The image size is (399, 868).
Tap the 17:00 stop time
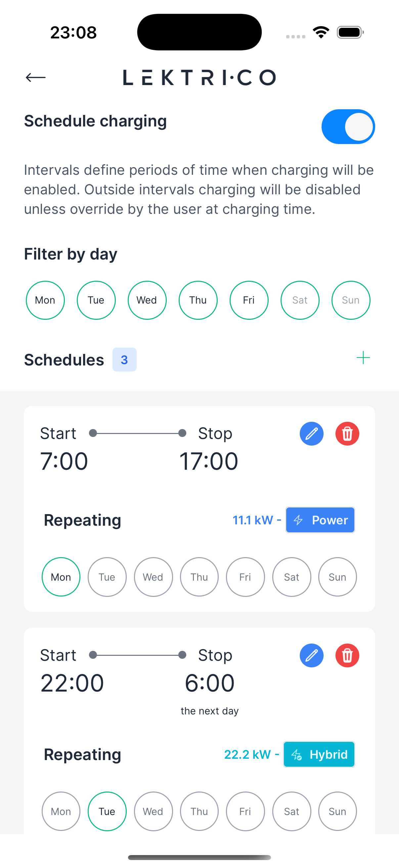pyautogui.click(x=209, y=461)
